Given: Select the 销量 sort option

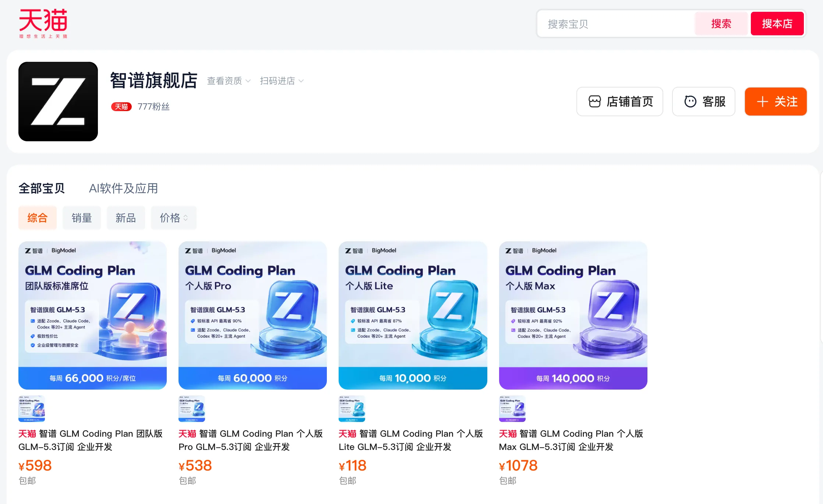Looking at the screenshot, I should tap(82, 218).
